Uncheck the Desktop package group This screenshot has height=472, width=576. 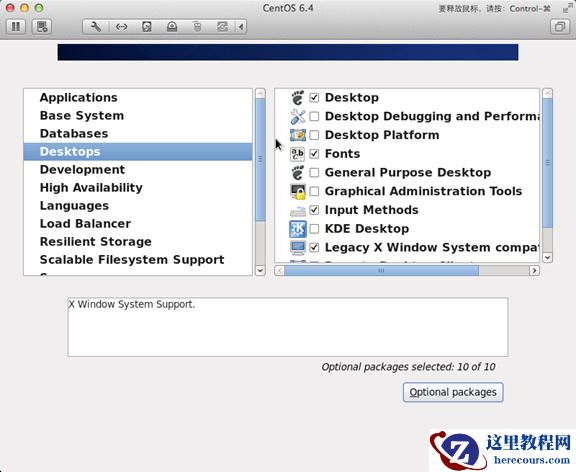[314, 97]
